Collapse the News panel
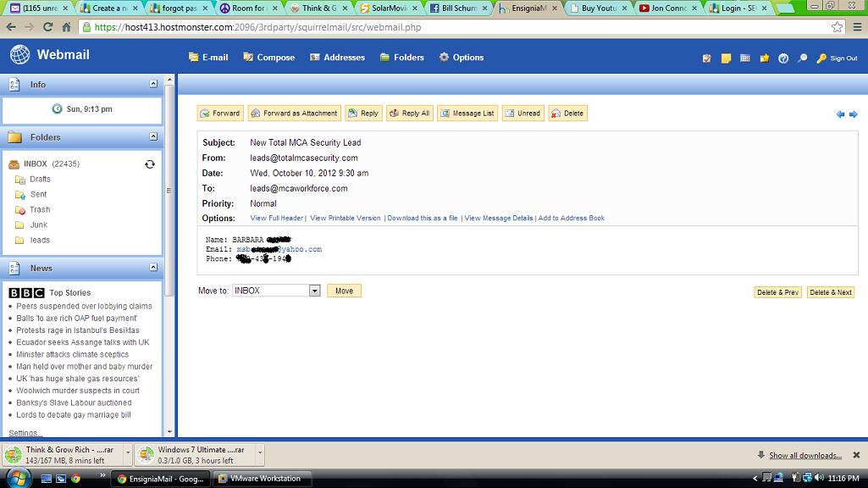 coord(153,267)
